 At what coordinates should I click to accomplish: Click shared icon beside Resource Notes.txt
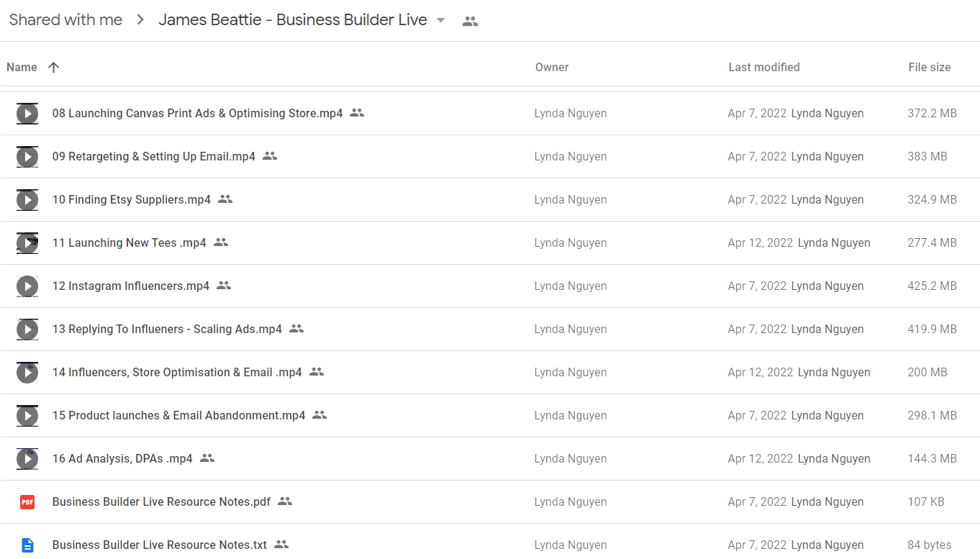pyautogui.click(x=281, y=545)
